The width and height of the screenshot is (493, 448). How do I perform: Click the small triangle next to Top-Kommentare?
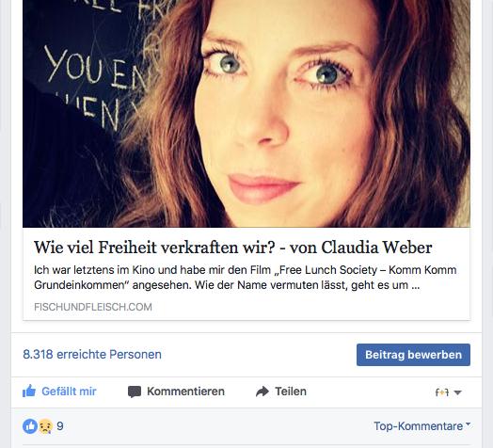468,424
